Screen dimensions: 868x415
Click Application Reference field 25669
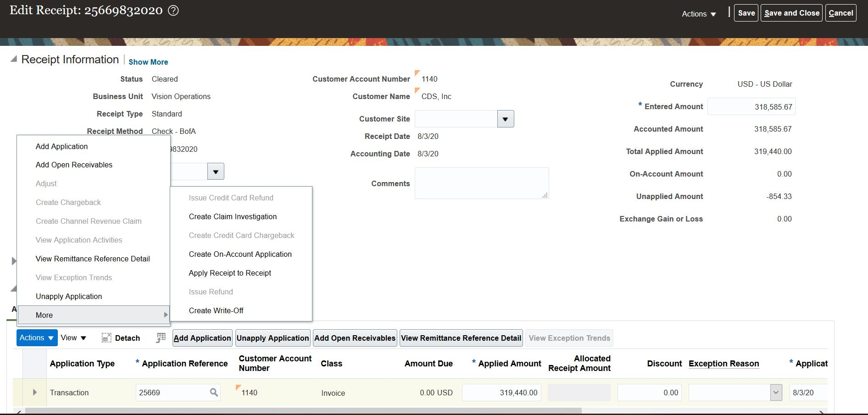178,393
